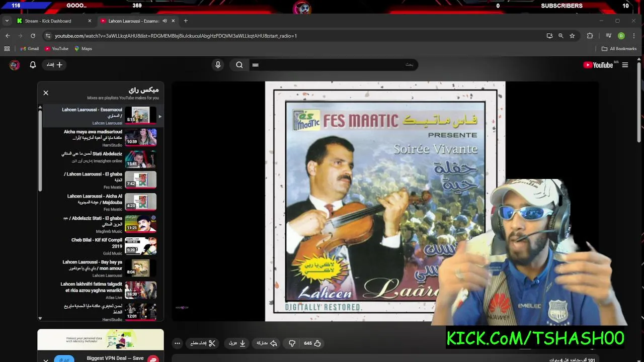Screen dimensions: 644x362
Task: Open the zoom magnifier icon in the address bar
Action: point(560,36)
